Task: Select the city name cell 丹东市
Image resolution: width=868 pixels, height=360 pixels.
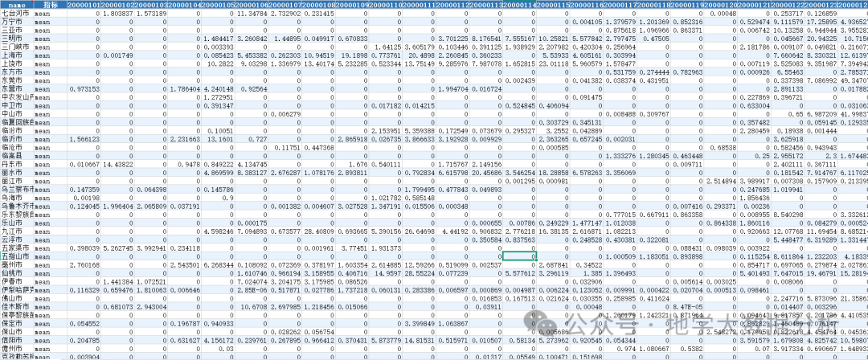Action: [x=17, y=164]
